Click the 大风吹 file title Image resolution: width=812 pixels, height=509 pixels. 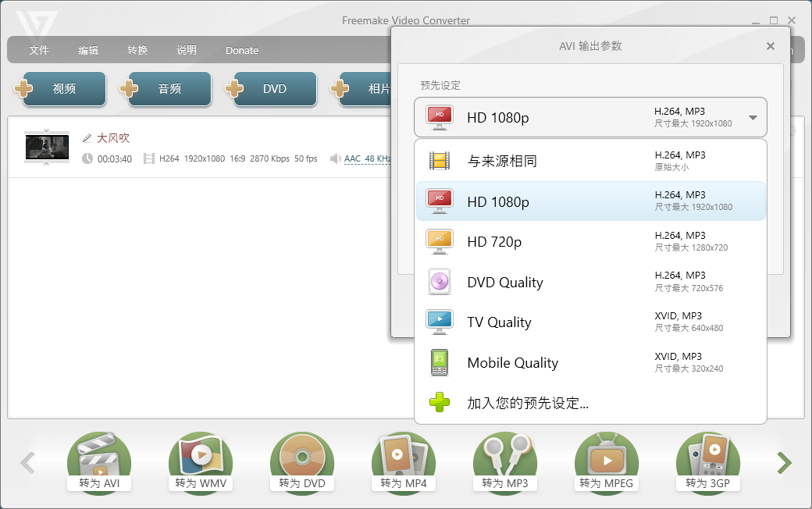click(x=113, y=138)
